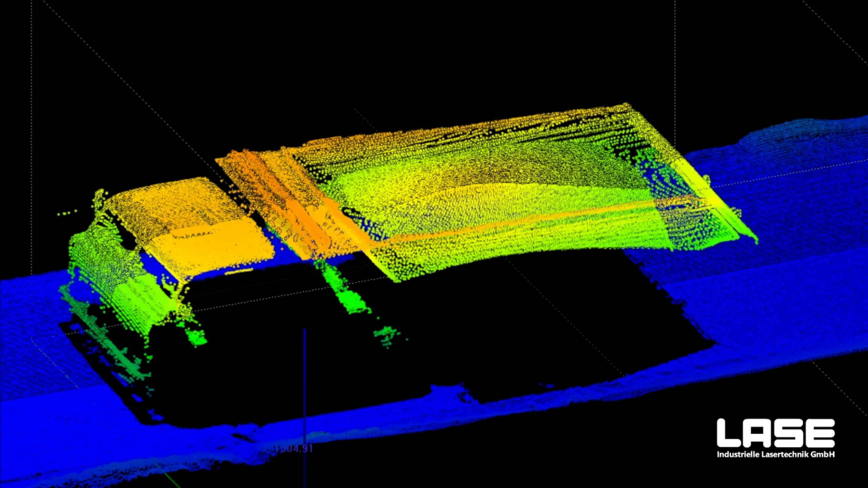This screenshot has width=868, height=488.
Task: Click the green axis line at bottom edge
Action: click(x=172, y=480)
